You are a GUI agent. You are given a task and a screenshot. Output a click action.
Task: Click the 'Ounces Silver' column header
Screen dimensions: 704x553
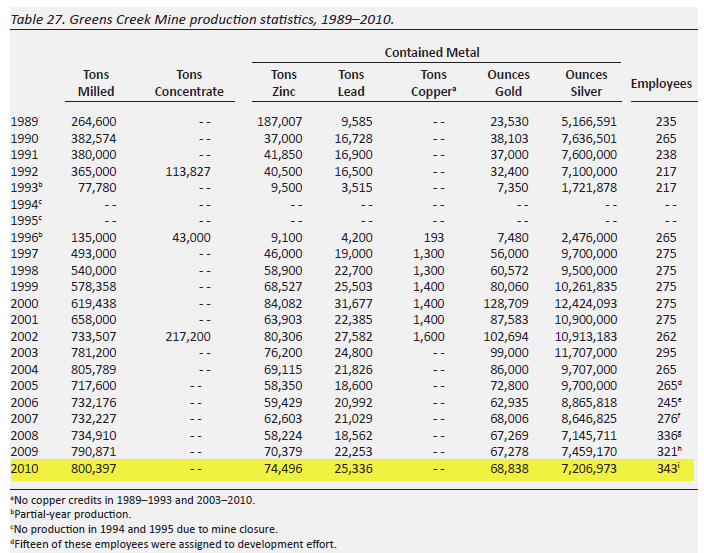pyautogui.click(x=586, y=83)
